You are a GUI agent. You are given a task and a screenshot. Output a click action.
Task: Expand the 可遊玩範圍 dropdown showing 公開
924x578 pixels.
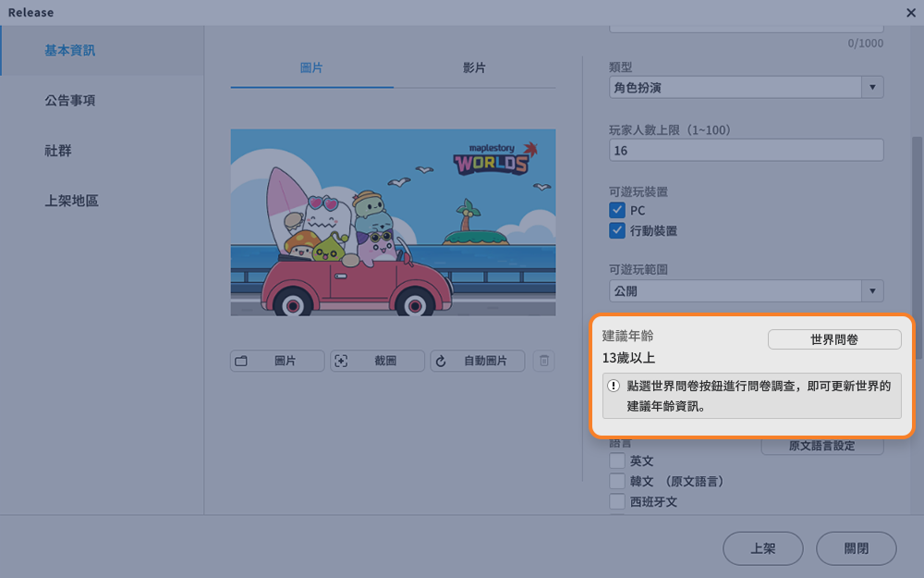click(746, 290)
